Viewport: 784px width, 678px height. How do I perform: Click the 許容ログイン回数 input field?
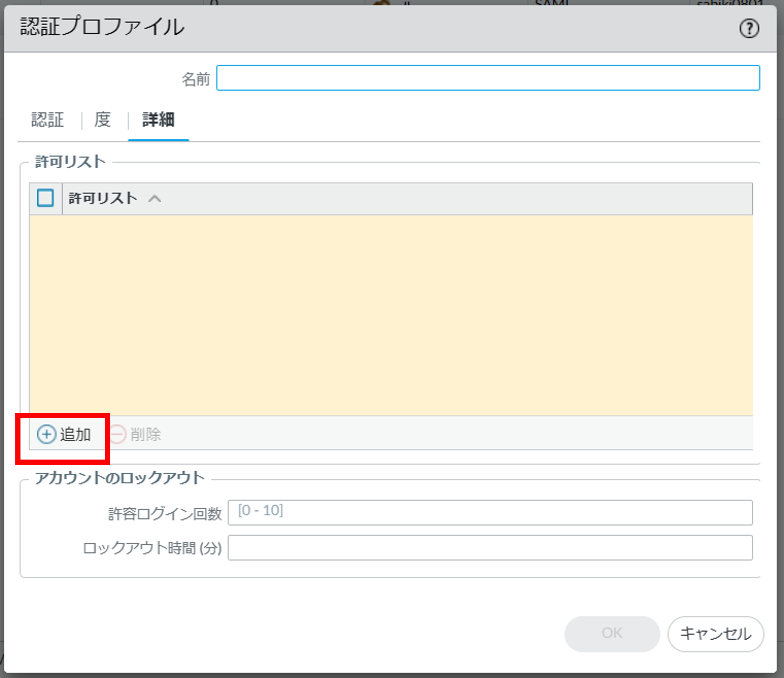point(490,513)
